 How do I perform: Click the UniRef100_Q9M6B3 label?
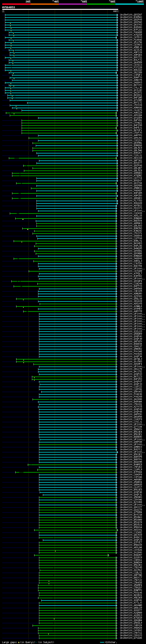[x=131, y=173]
